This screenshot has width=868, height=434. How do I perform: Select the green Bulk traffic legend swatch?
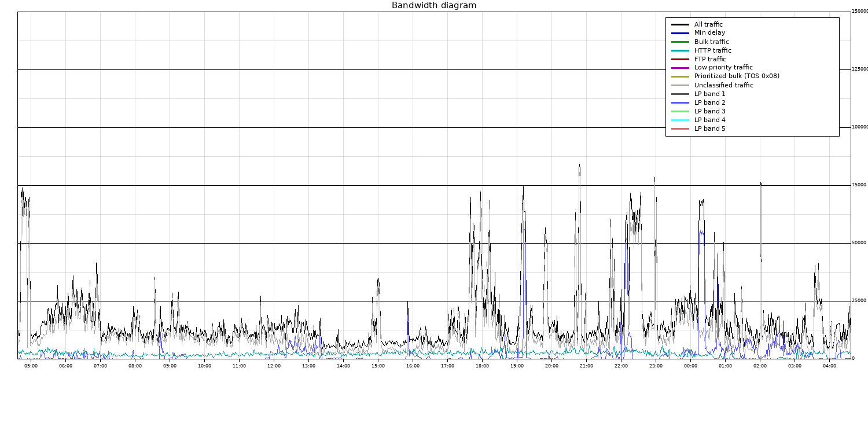pyautogui.click(x=680, y=42)
